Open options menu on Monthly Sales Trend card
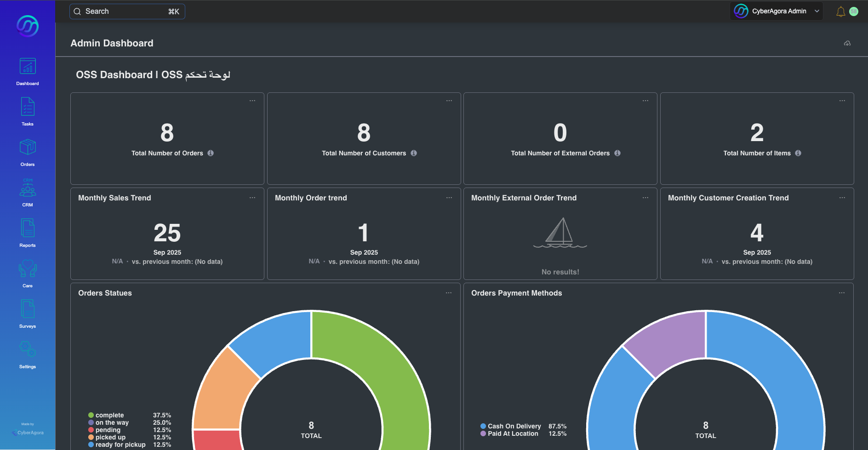This screenshot has width=868, height=450. pyautogui.click(x=252, y=198)
